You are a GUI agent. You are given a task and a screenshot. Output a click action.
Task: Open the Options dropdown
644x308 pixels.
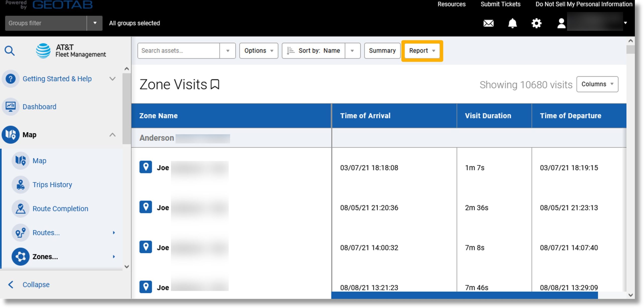point(259,51)
